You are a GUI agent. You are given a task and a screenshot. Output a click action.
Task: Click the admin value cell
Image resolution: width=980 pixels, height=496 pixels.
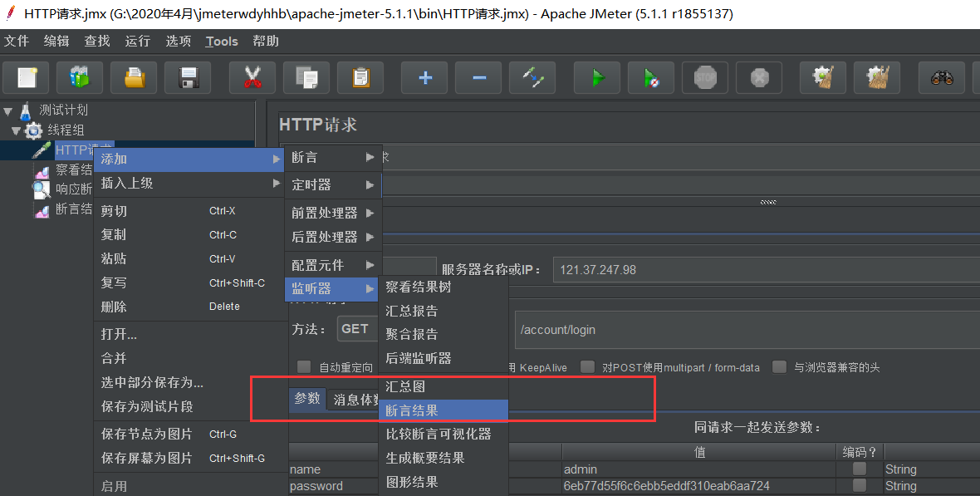point(698,469)
